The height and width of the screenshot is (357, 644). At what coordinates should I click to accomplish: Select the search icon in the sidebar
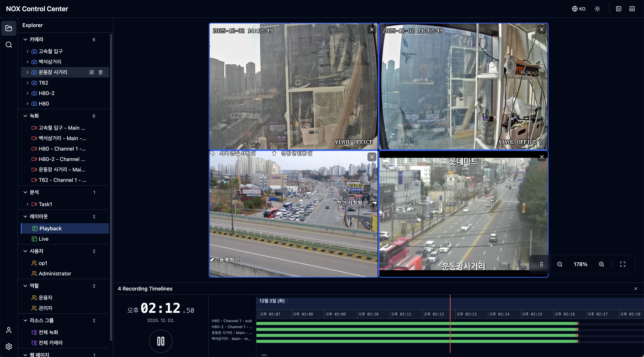point(9,45)
